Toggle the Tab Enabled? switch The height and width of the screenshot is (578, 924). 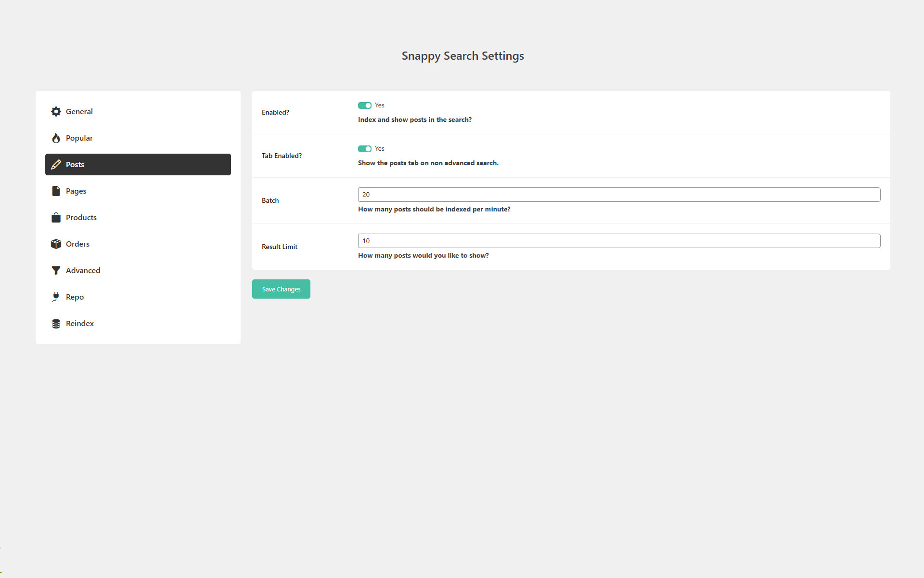tap(365, 148)
